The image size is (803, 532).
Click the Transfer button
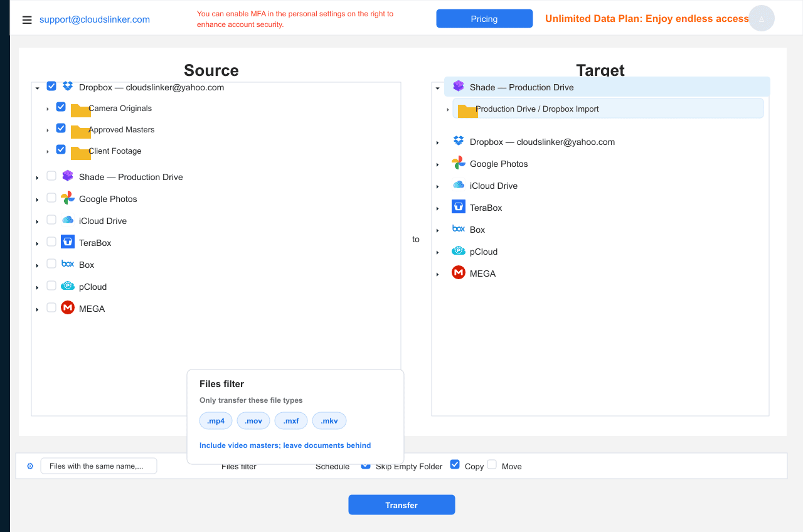click(x=401, y=505)
